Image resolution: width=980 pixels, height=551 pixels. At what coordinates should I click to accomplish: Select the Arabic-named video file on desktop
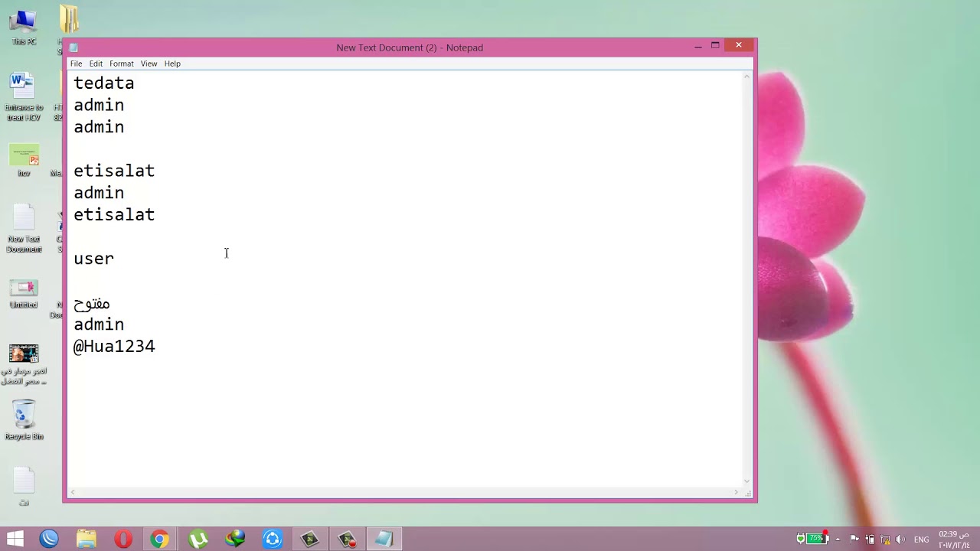coord(24,364)
